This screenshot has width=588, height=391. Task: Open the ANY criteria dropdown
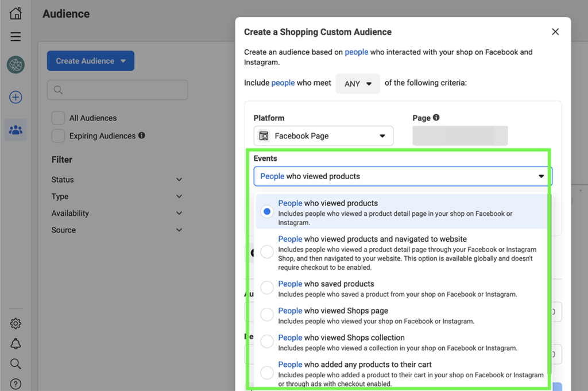(358, 83)
